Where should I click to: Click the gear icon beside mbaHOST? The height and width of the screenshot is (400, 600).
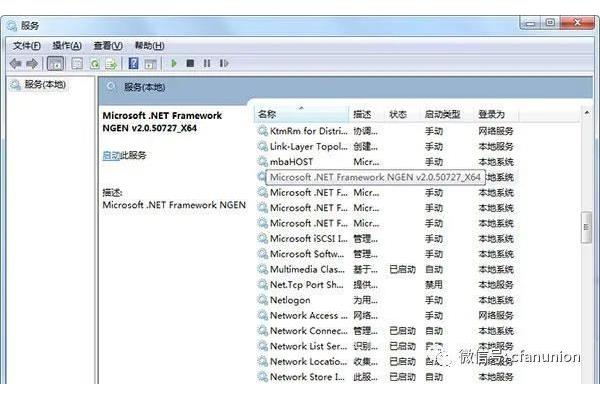(x=262, y=162)
